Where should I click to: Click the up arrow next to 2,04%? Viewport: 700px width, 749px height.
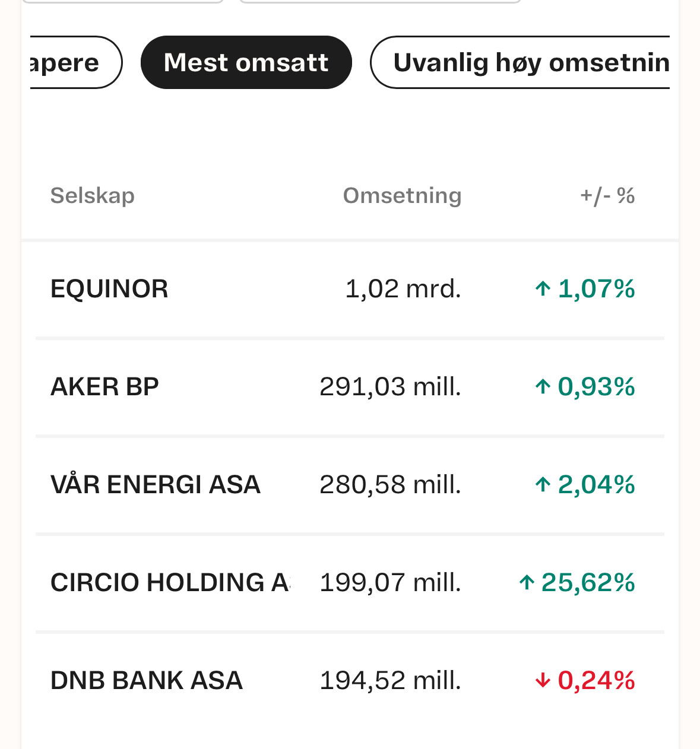(x=543, y=485)
